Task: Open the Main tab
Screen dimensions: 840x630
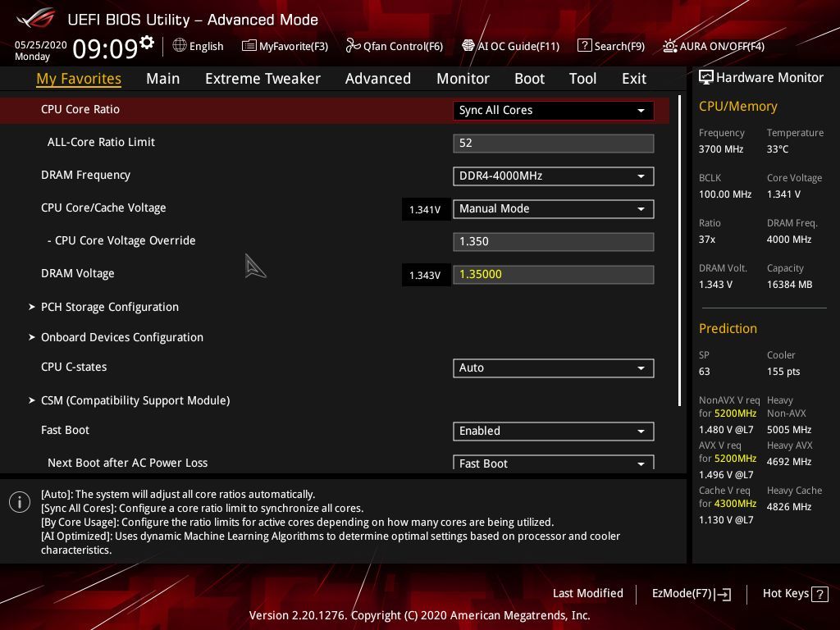Action: tap(163, 79)
